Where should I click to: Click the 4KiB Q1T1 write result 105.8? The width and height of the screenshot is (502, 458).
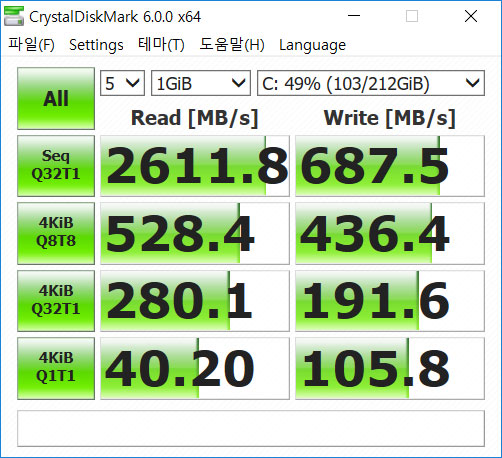click(x=390, y=368)
